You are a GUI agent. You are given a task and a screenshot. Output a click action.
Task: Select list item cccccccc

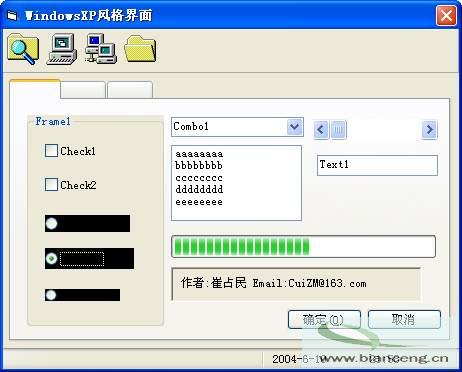(x=199, y=178)
